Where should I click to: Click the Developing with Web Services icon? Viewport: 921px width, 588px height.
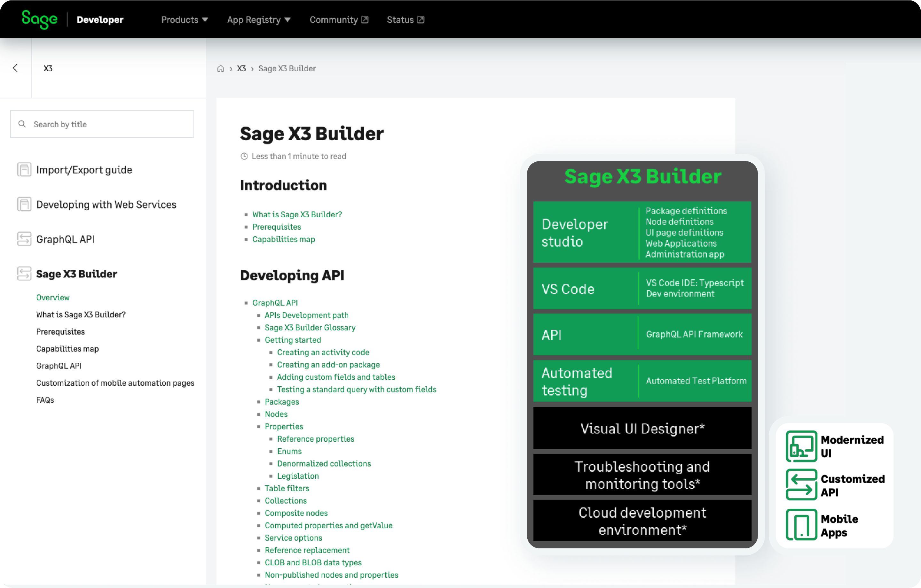click(24, 204)
